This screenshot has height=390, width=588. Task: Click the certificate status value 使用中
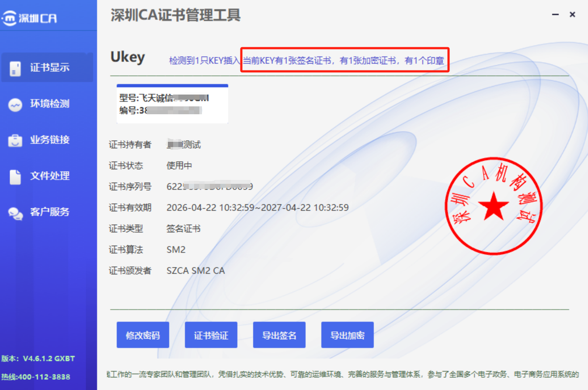click(x=179, y=166)
